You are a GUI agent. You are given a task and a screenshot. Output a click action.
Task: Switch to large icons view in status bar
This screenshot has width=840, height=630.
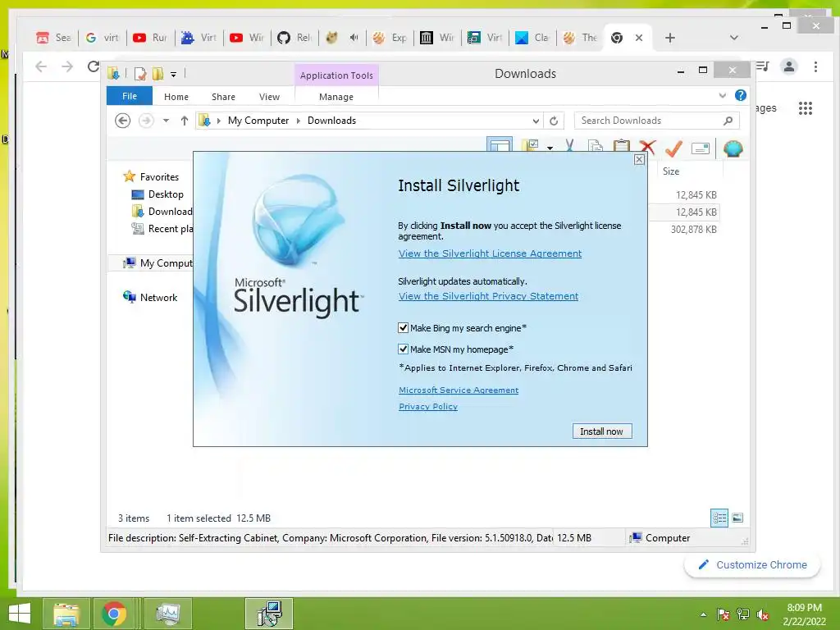point(737,518)
